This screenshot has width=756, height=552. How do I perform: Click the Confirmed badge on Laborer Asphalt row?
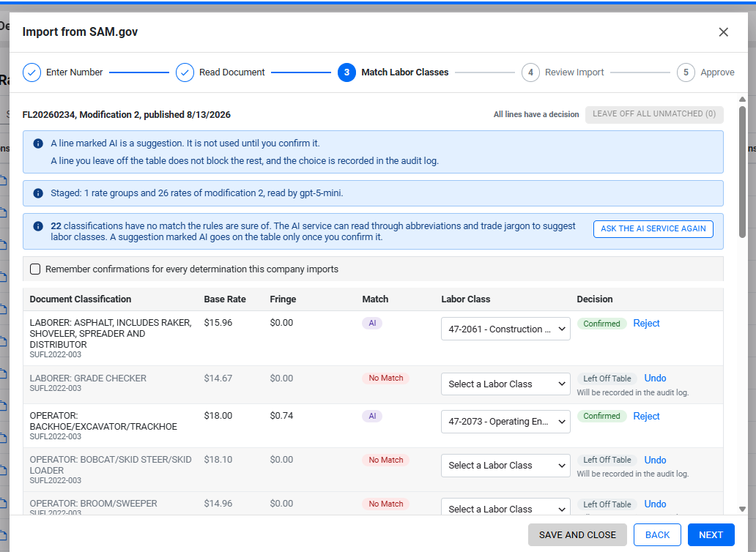coord(601,324)
